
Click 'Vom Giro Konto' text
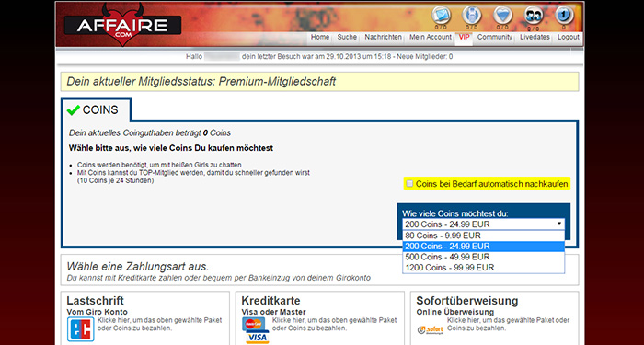[x=97, y=312]
